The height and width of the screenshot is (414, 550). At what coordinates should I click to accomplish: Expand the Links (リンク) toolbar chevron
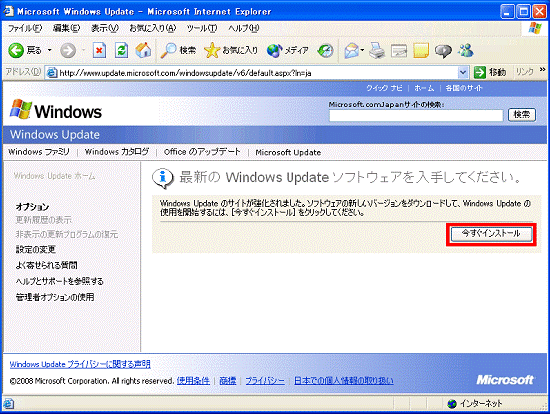(543, 69)
